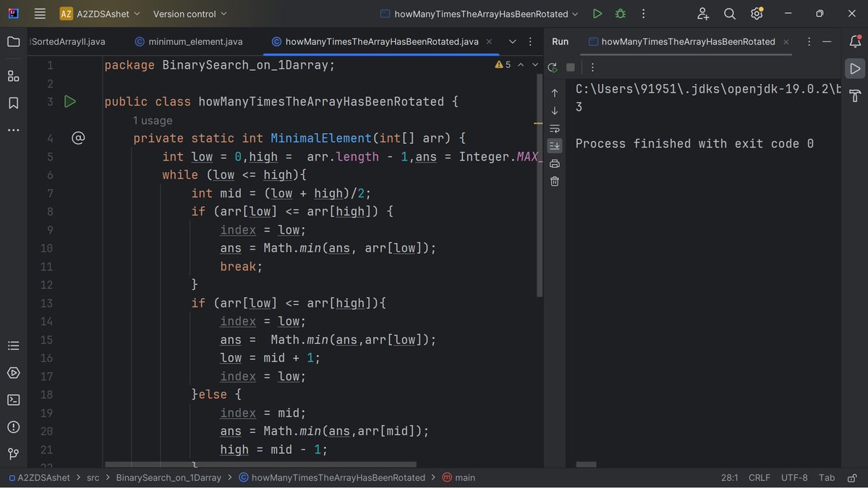Stop the running process button
The height and width of the screenshot is (488, 868).
[570, 67]
